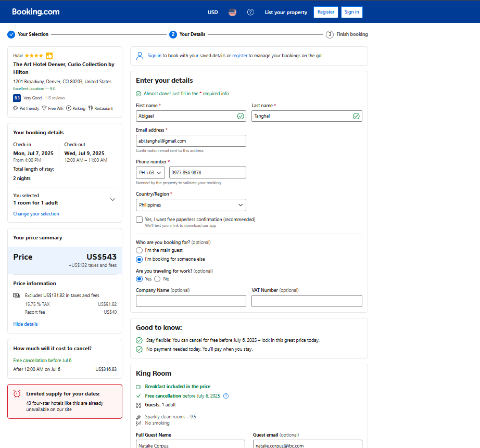The width and height of the screenshot is (480, 448).
Task: Click List your property
Action: click(x=286, y=12)
